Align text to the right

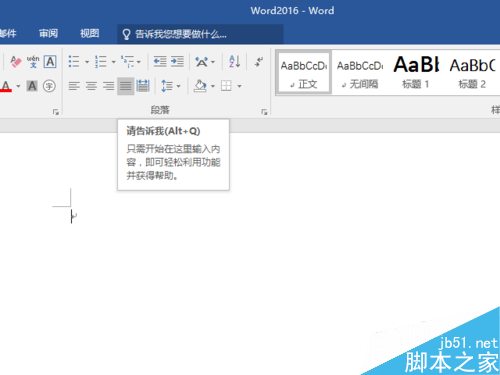pyautogui.click(x=109, y=86)
